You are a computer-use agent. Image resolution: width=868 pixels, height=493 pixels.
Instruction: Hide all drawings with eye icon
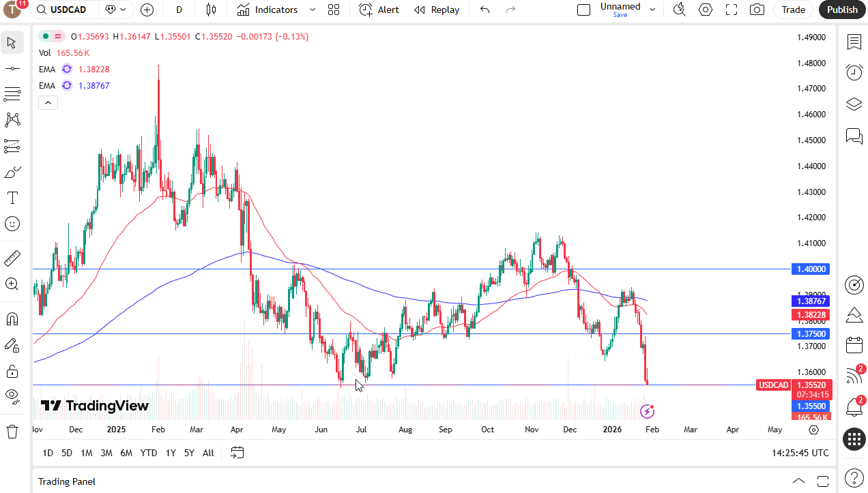(12, 395)
